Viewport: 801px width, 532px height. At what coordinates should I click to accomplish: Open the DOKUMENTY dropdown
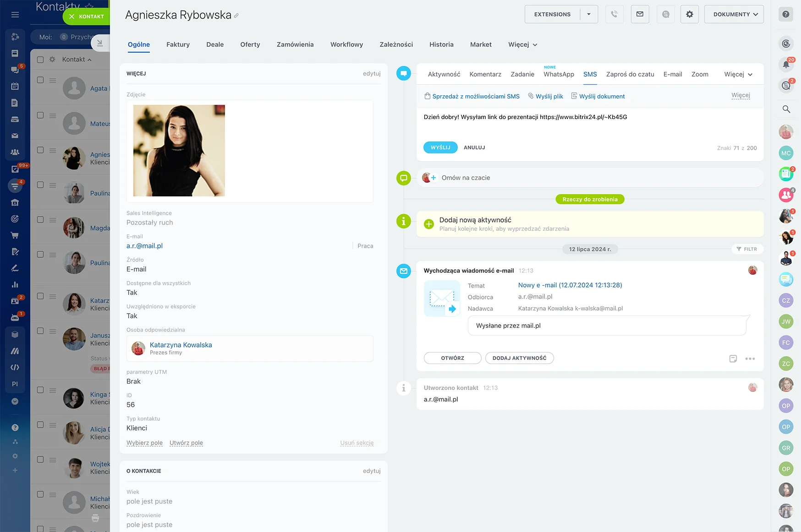[734, 14]
